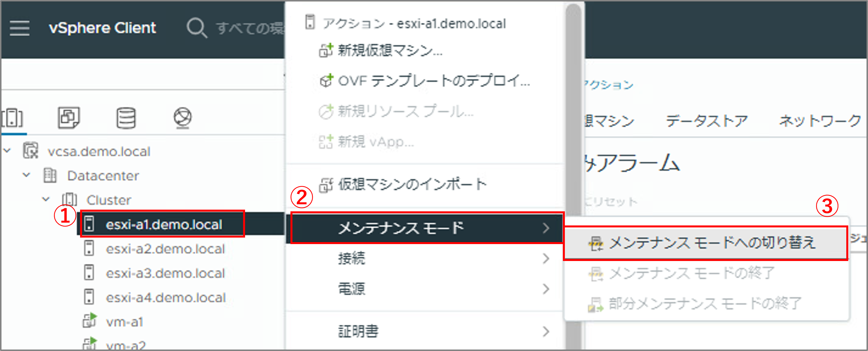
Task: Select virtual machine vm-a2
Action: (x=126, y=345)
